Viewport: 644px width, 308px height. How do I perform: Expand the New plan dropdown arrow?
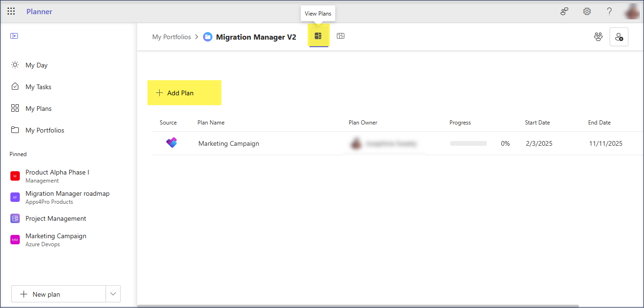click(x=113, y=293)
